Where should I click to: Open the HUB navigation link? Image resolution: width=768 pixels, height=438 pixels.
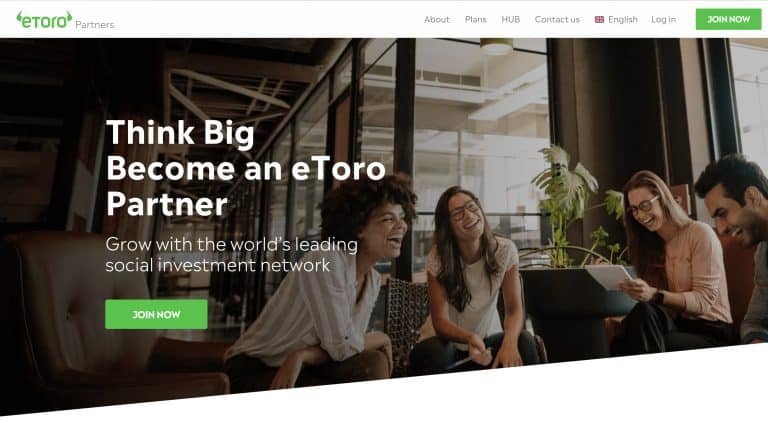click(x=510, y=20)
